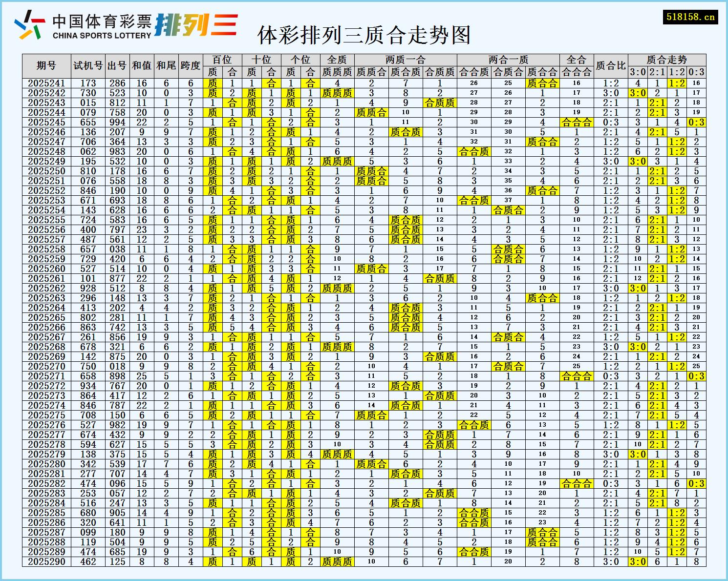Click the 百位 column header icon
728x581 pixels.
click(x=220, y=59)
